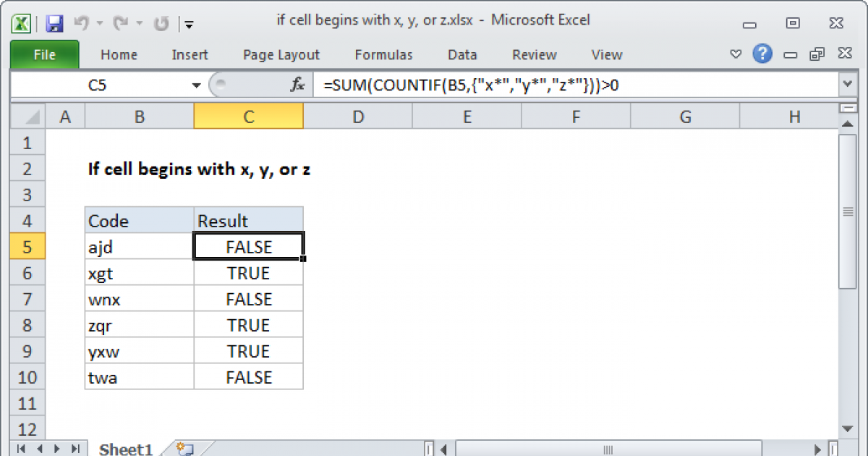
Task: Select the Sheet1 worksheet tab
Action: [x=125, y=449]
